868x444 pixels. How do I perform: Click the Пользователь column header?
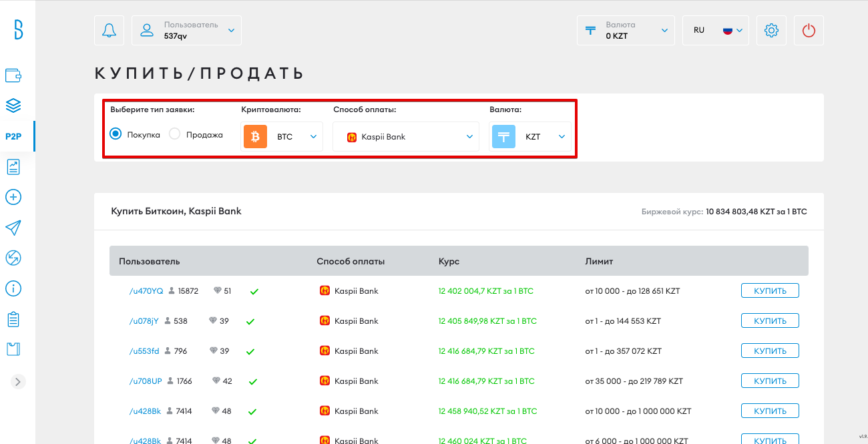tap(150, 261)
